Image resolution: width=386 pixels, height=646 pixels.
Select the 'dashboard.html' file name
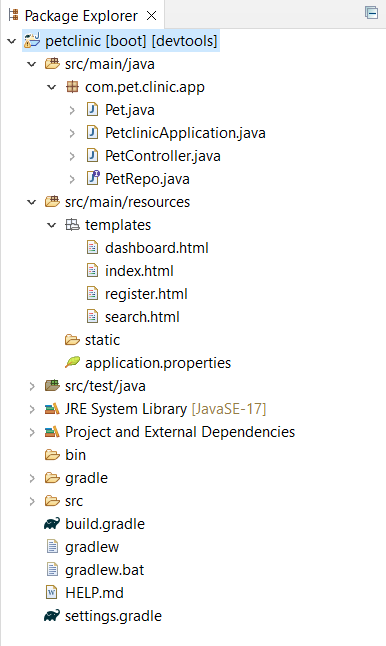coord(157,248)
